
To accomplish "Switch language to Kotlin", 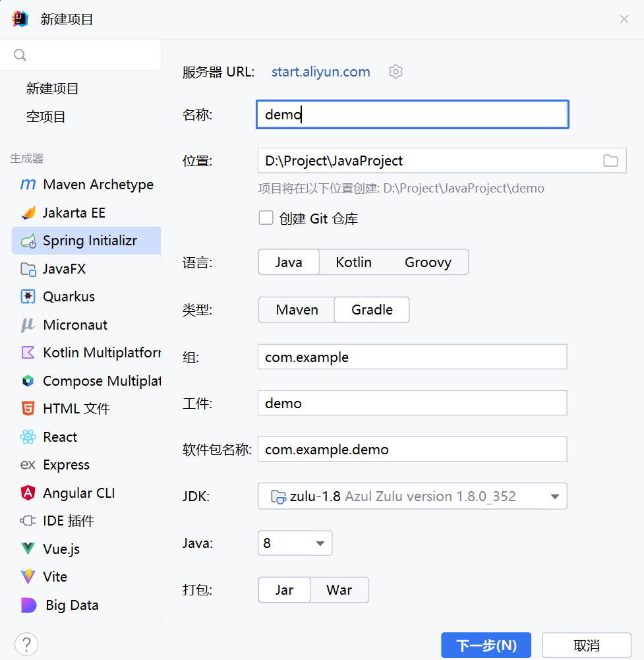I will [x=353, y=262].
